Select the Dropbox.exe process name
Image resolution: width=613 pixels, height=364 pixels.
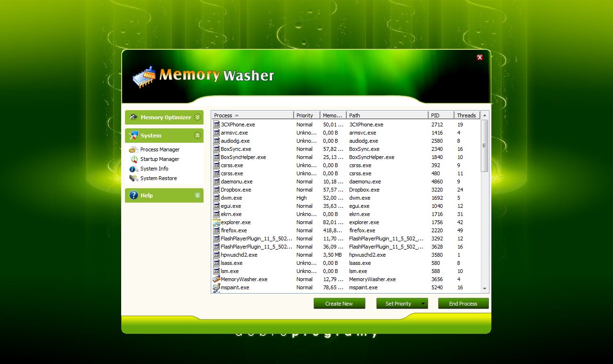tap(236, 190)
